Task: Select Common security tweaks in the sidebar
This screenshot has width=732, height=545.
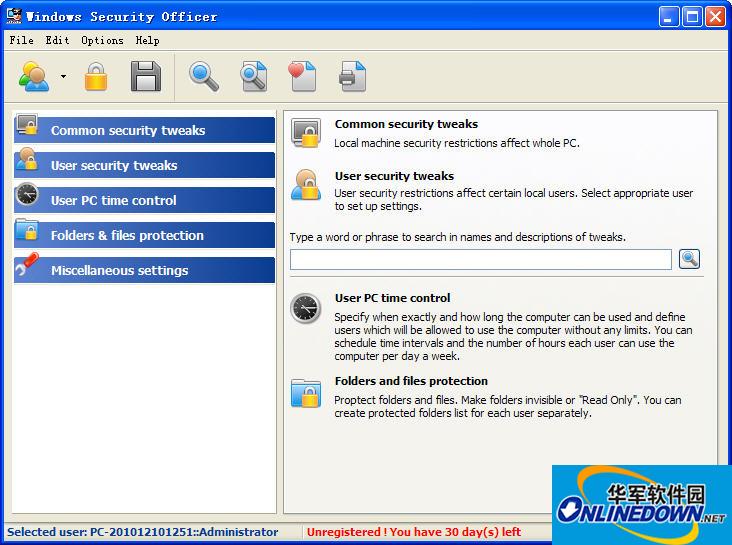Action: pos(144,130)
